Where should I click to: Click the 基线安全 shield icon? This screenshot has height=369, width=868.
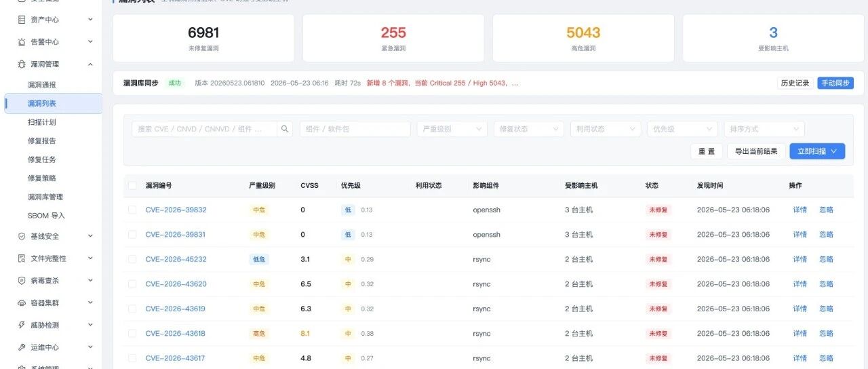[22, 236]
